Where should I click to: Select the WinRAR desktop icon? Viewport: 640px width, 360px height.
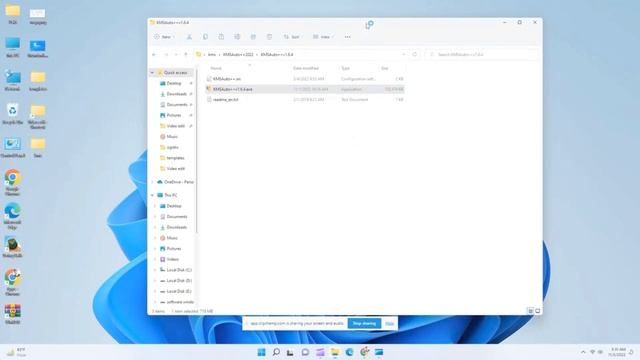[13, 314]
